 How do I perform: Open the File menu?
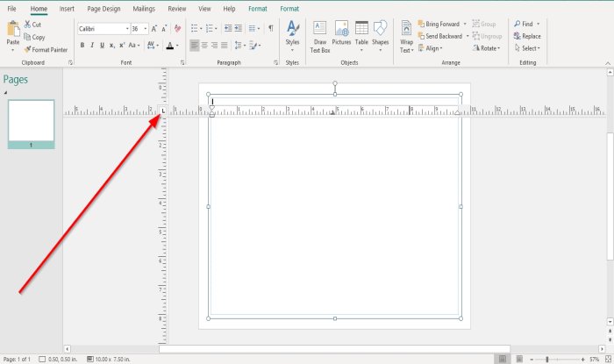11,9
